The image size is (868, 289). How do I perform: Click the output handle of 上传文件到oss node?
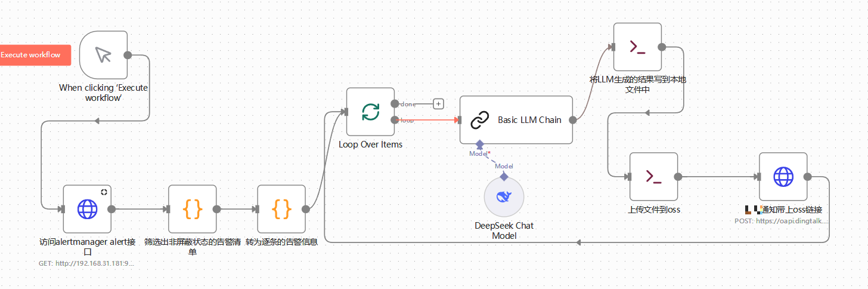[x=678, y=177]
